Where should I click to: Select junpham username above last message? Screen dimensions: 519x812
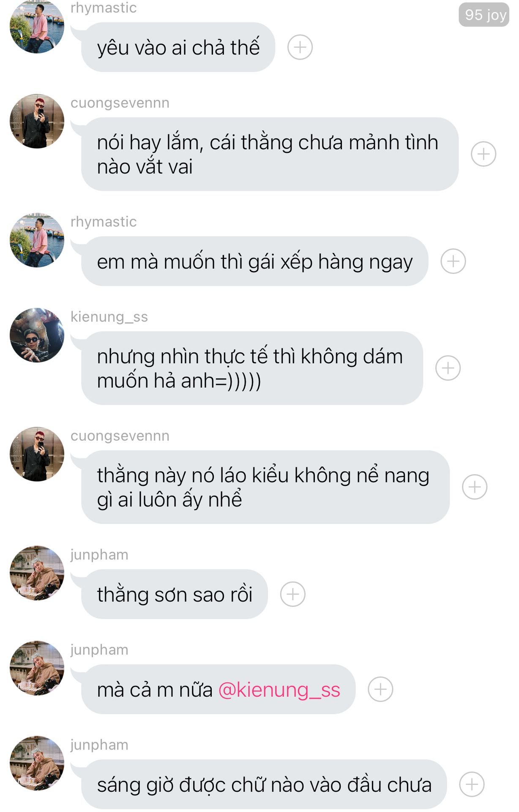click(99, 745)
